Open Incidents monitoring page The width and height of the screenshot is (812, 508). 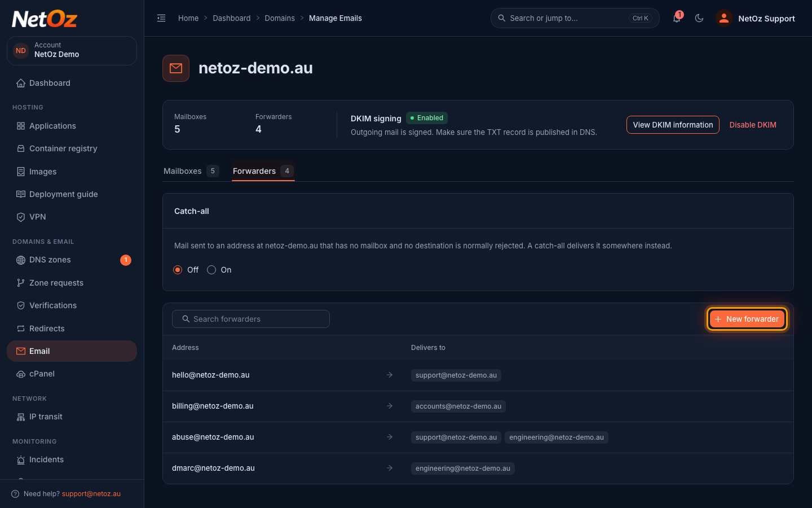(72, 459)
